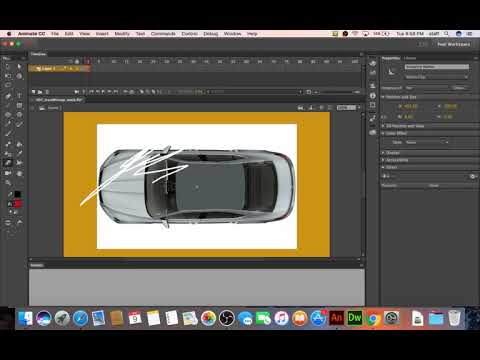Open the Transform panel icon

click(x=373, y=105)
